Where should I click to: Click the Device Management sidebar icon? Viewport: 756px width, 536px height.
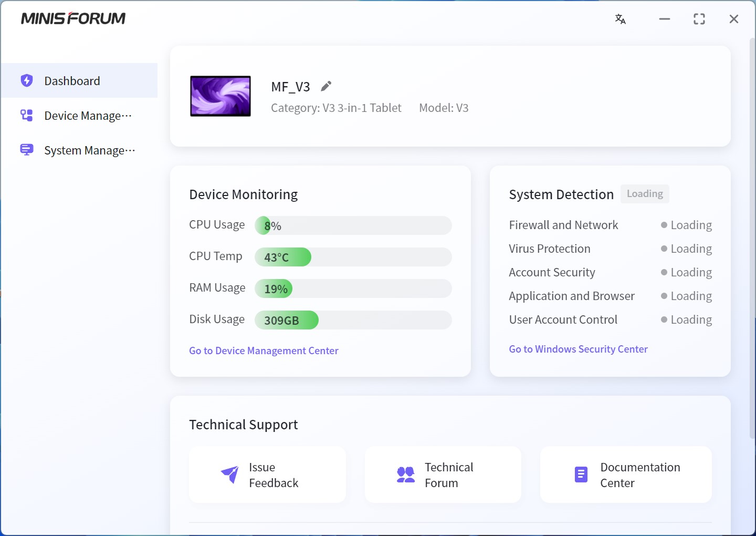[x=27, y=115]
